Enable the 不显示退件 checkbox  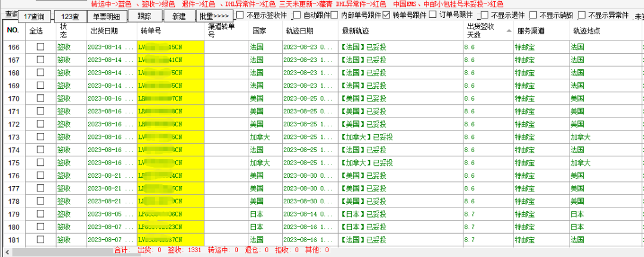(x=485, y=16)
